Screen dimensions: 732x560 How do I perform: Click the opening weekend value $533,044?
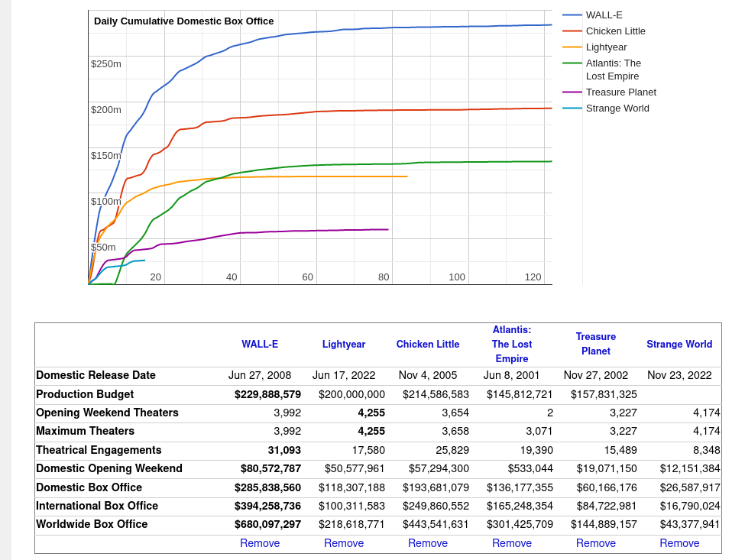pyautogui.click(x=530, y=468)
